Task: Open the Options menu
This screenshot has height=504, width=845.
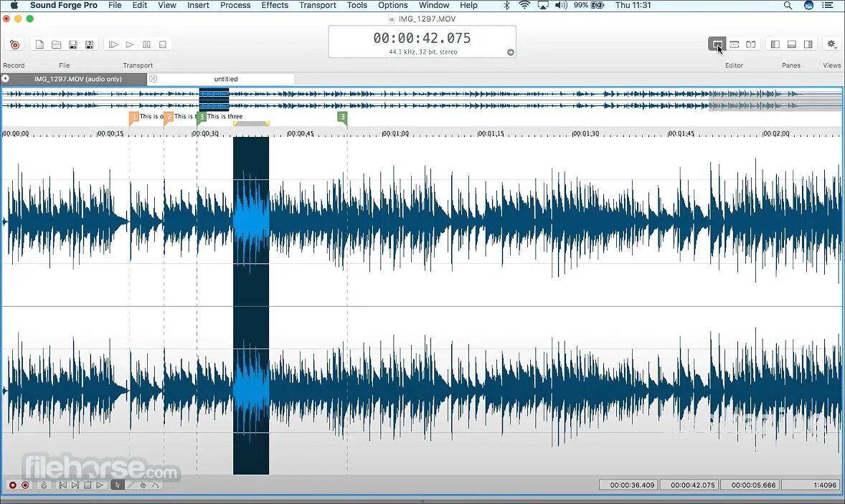Action: point(393,6)
